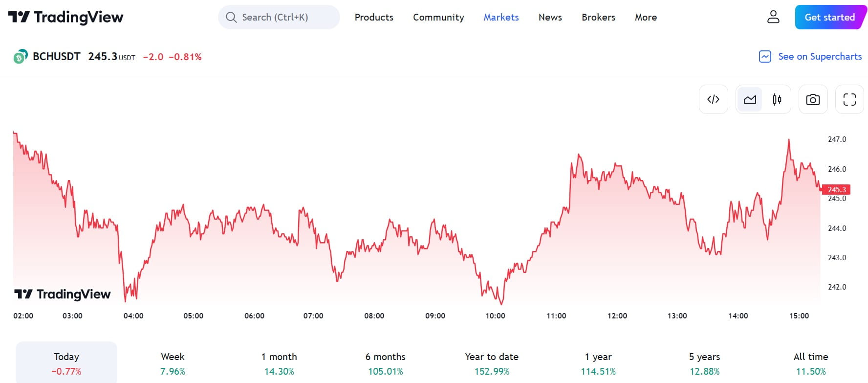Open the News menu item

[550, 17]
